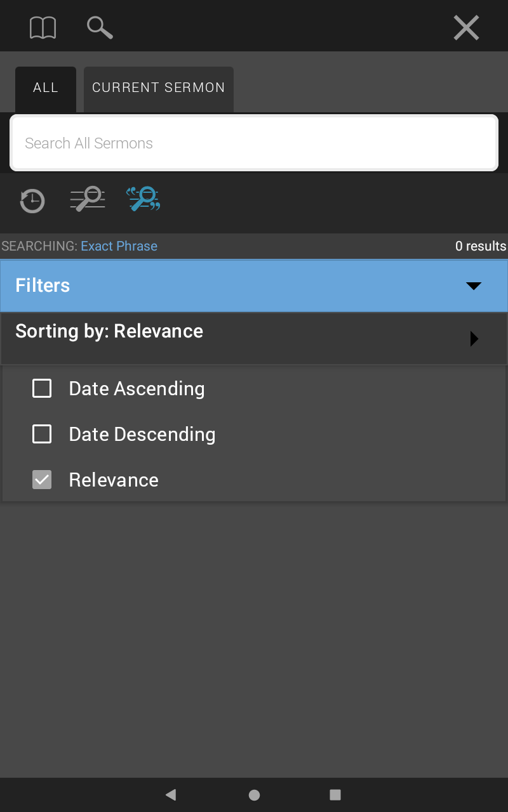Tap Android home circle button
The width and height of the screenshot is (508, 812).
coord(254,795)
